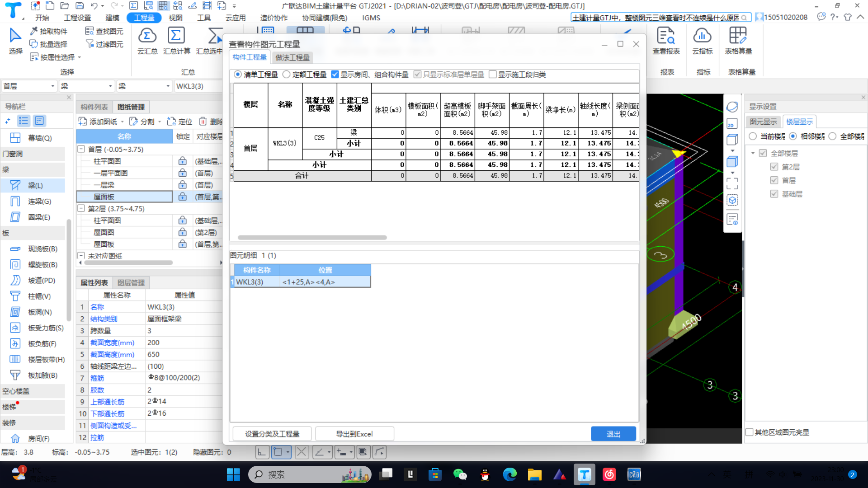
Task: Open 查看报表 report icon
Action: [x=666, y=36]
